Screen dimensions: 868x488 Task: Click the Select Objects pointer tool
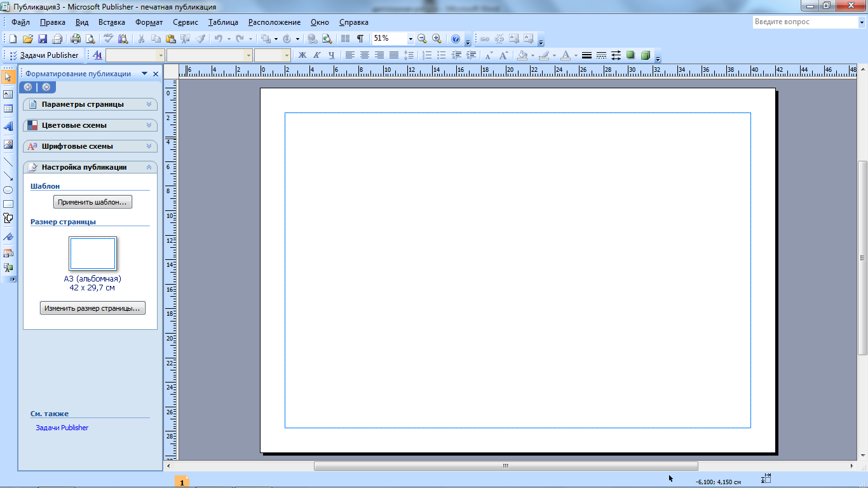coord(8,77)
